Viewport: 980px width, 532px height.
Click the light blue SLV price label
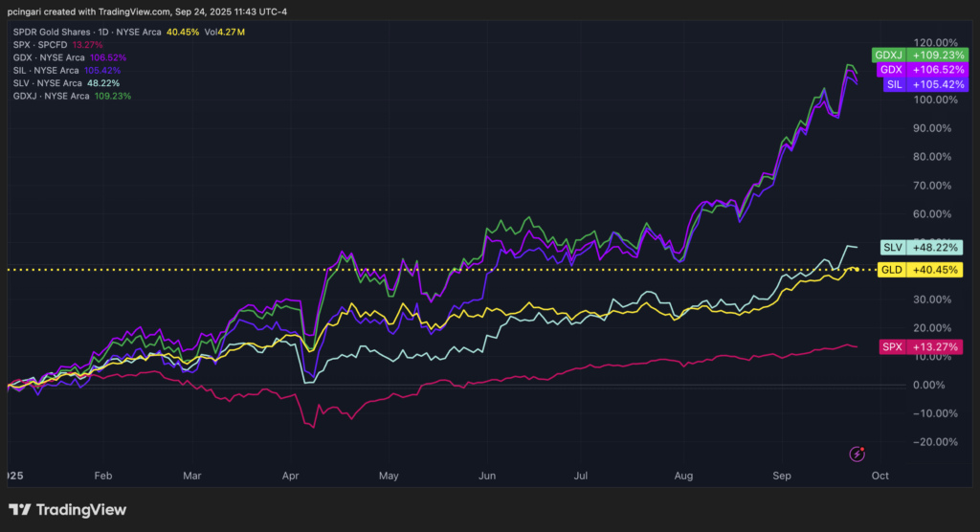tap(916, 247)
